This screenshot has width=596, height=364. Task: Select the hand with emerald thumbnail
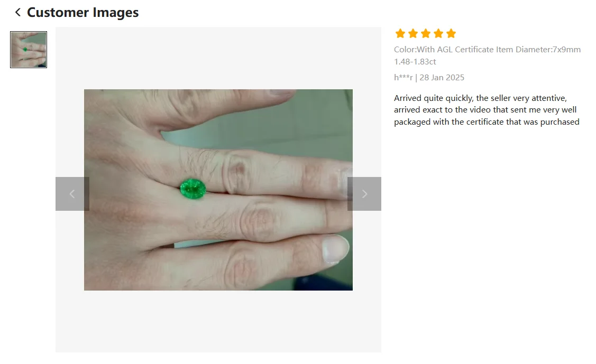pos(29,50)
